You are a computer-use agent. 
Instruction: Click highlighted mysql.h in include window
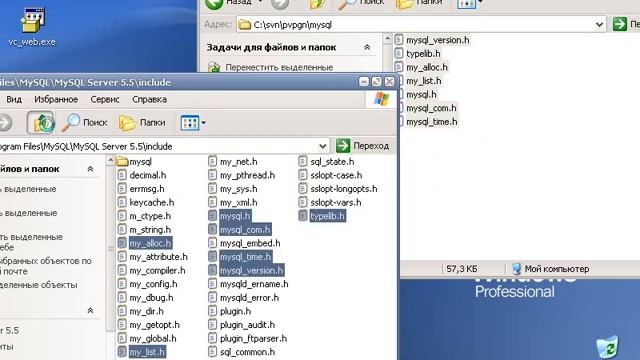click(x=229, y=216)
